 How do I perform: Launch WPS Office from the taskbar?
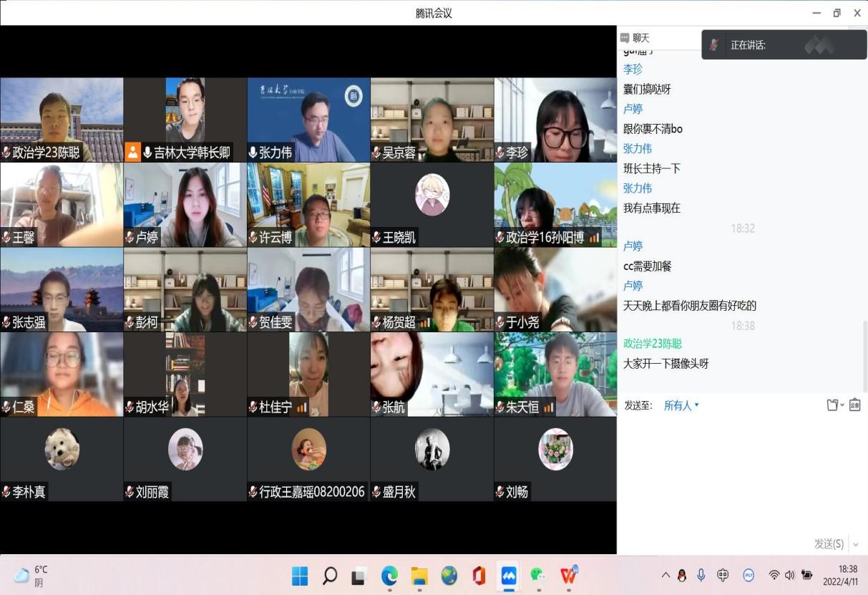(569, 576)
